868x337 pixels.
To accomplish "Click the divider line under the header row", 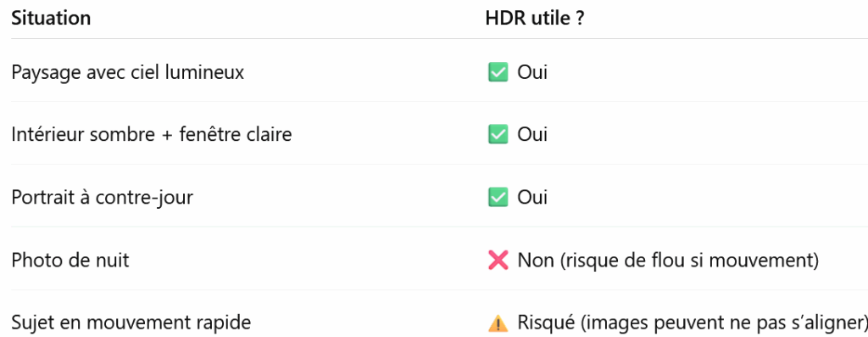I will pyautogui.click(x=439, y=39).
